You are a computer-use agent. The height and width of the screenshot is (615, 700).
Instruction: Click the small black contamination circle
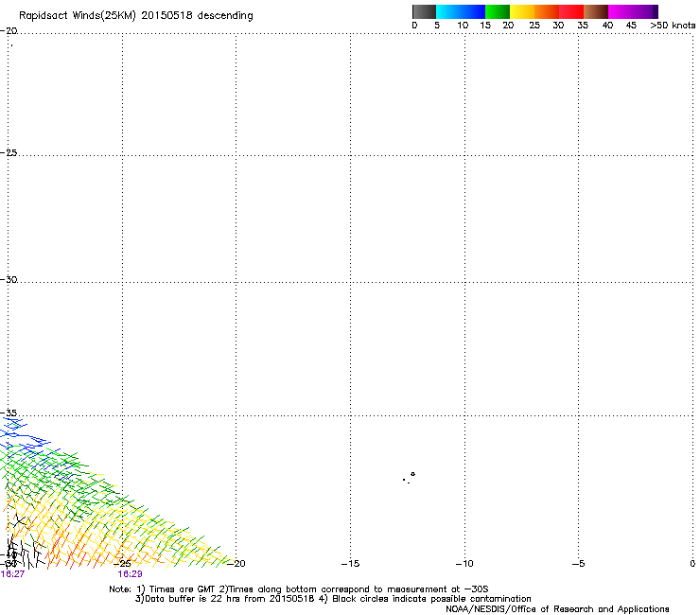pyautogui.click(x=413, y=474)
